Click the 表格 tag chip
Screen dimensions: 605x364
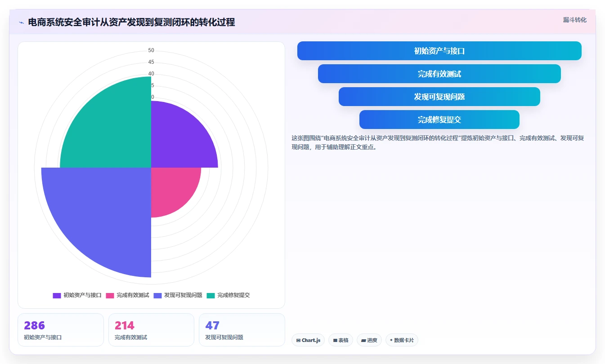pos(341,340)
